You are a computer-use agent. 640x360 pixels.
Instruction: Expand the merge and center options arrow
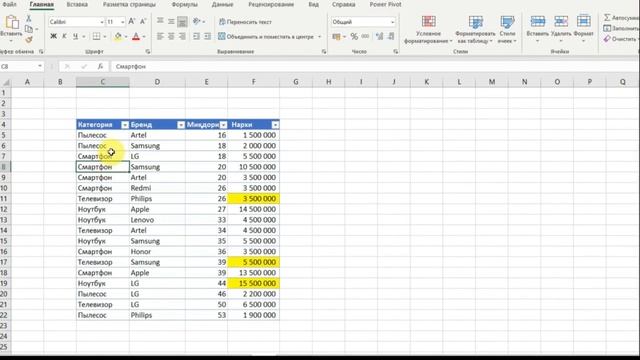(x=320, y=37)
